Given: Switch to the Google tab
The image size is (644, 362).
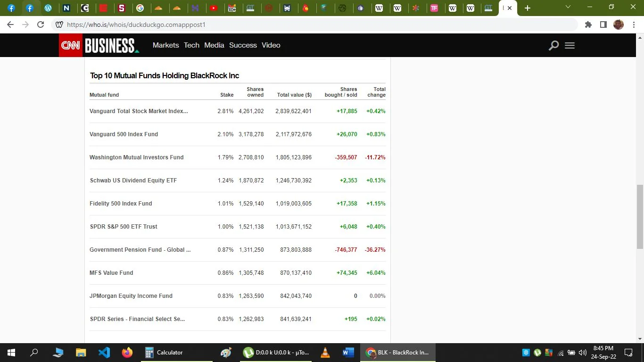Looking at the screenshot, I should tap(140, 8).
